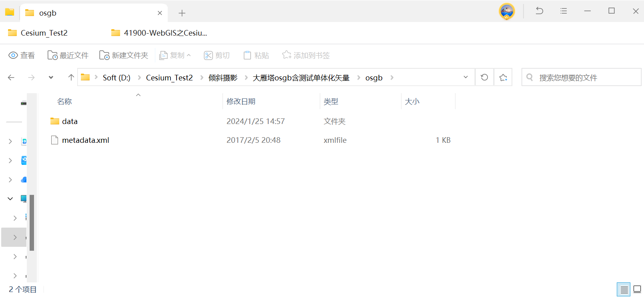Screen dimensions: 644x298
Task: Select 大雁塔osgb含测试单体化矢量 breadcrumb
Action: pos(301,78)
